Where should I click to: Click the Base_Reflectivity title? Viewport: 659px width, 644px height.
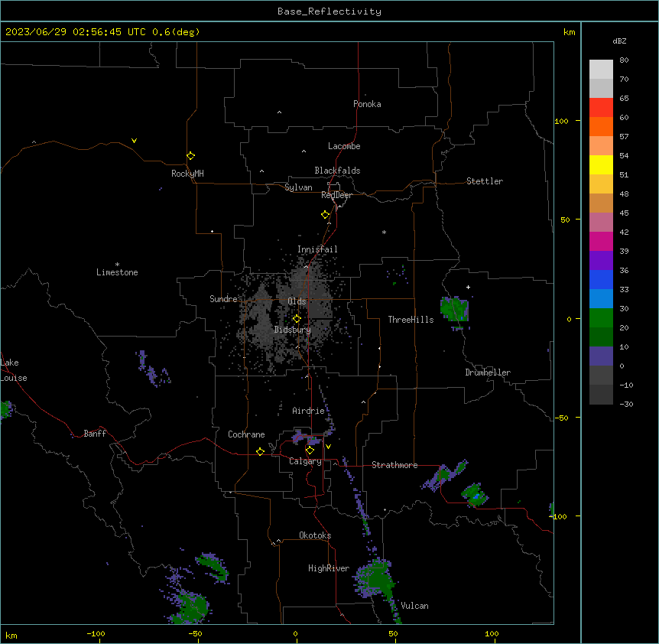pos(329,11)
